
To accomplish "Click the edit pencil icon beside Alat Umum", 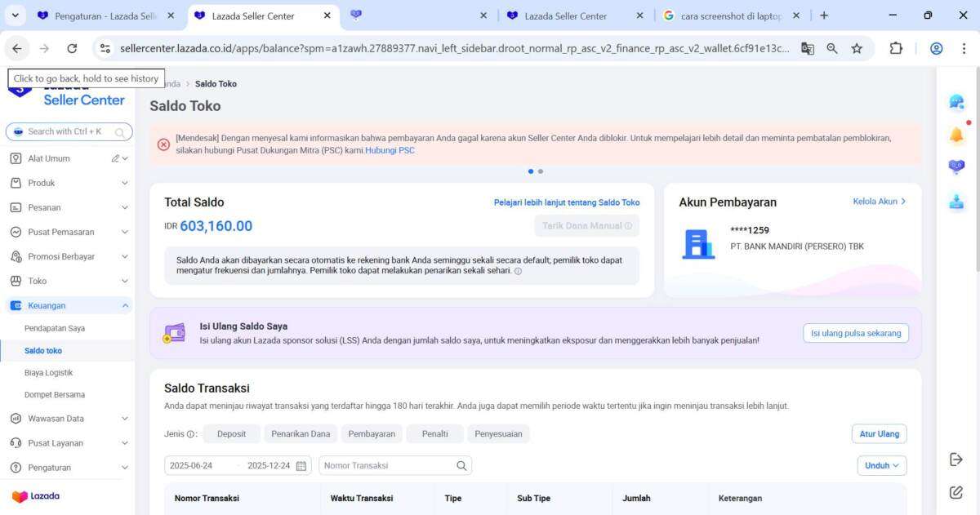I will pyautogui.click(x=116, y=158).
